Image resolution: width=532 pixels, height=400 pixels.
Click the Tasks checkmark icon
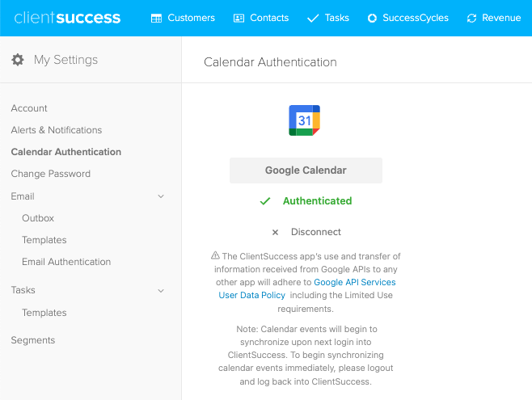pos(313,18)
